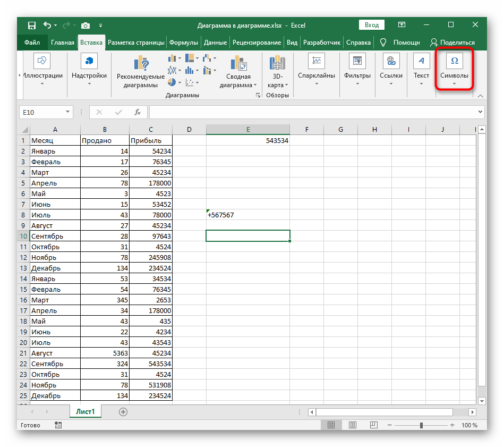504x447 pixels.
Task: Click the Лист1 sheet tab
Action: (85, 411)
